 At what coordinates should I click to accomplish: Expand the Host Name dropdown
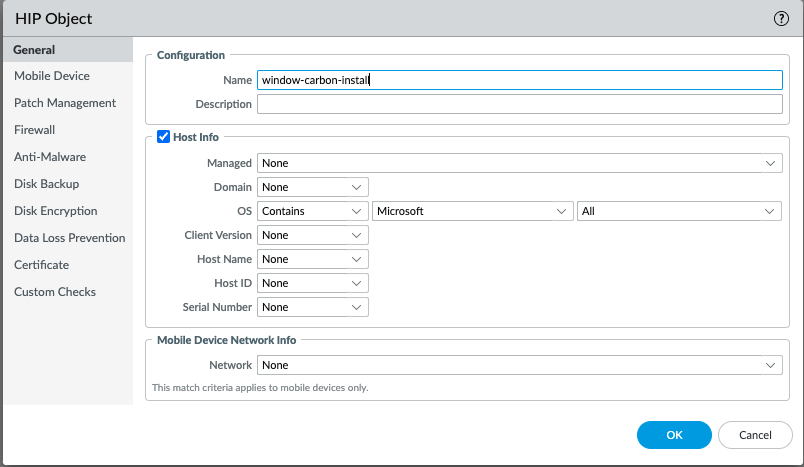click(x=313, y=259)
